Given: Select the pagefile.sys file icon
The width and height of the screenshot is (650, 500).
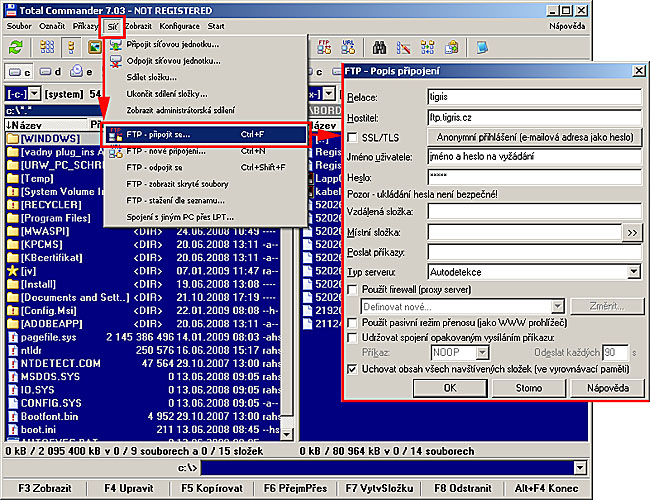Looking at the screenshot, I should pyautogui.click(x=13, y=337).
